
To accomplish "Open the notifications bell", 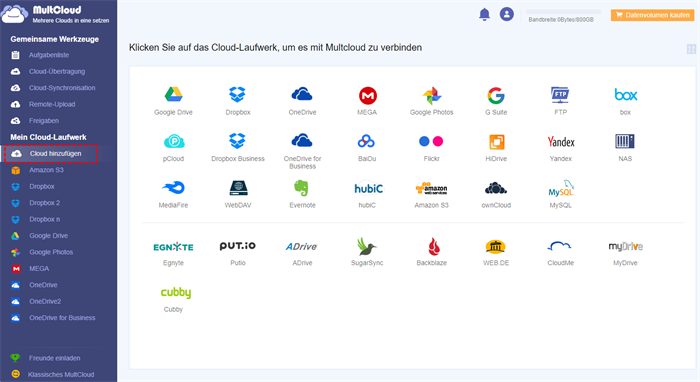I will pyautogui.click(x=484, y=14).
